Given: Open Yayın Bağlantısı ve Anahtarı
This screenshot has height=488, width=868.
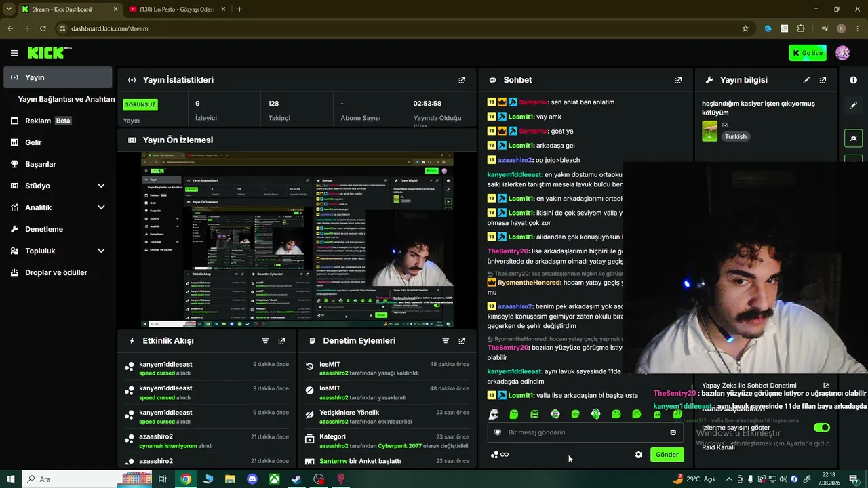Looking at the screenshot, I should [66, 99].
